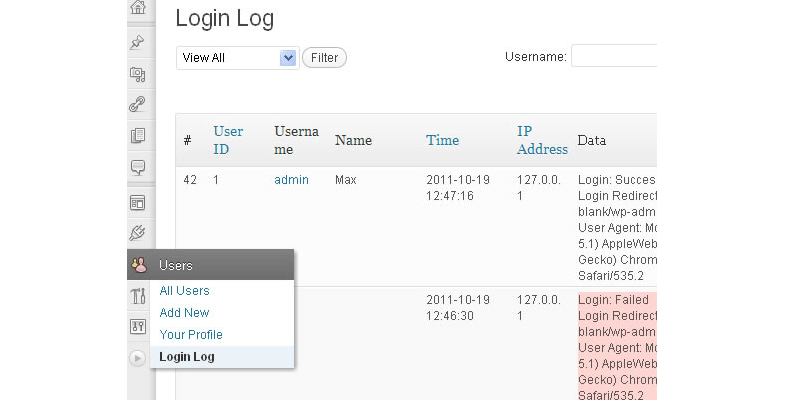
Task: Open the View All dropdown
Action: (x=237, y=58)
